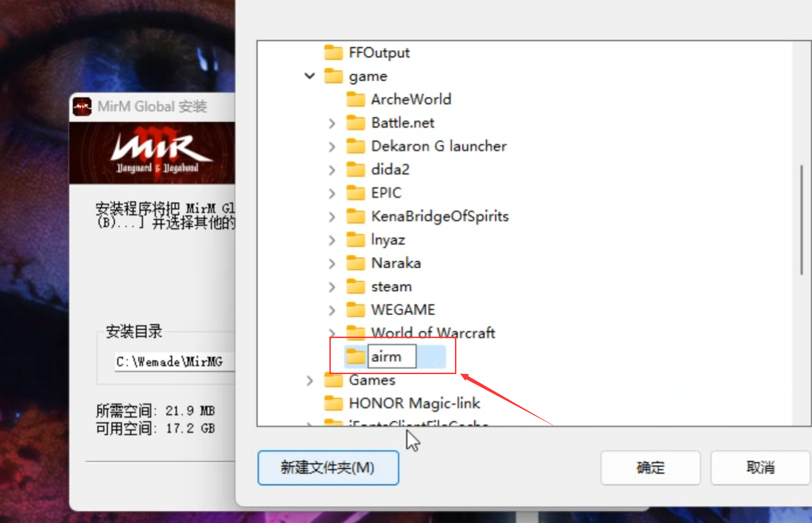Expand the KenaBridgeOfSpirits folder
The width and height of the screenshot is (812, 523).
pos(332,217)
